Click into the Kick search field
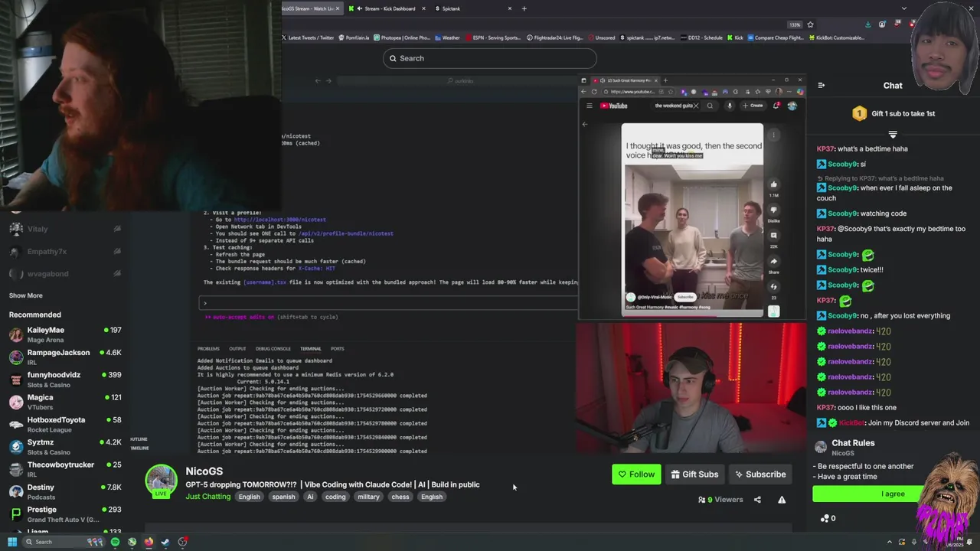The height and width of the screenshot is (551, 980). [x=490, y=58]
